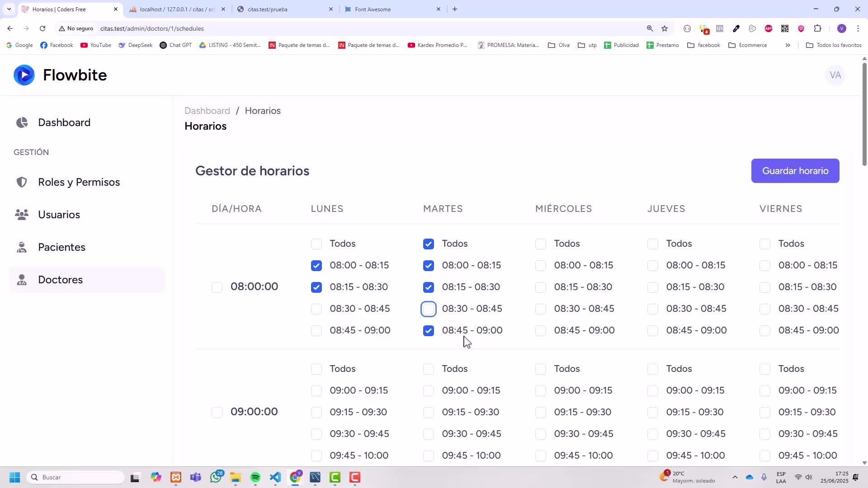Open the Doctores sidebar icon
The width and height of the screenshot is (868, 488).
22,280
